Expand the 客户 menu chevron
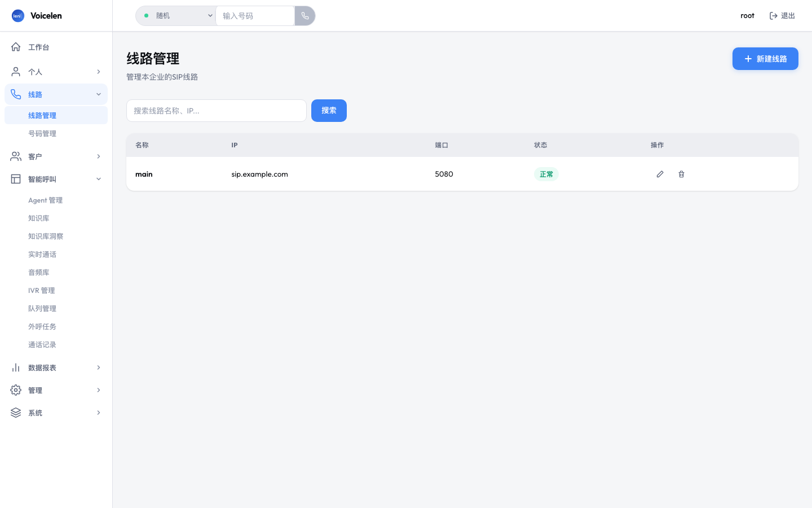 click(99, 156)
